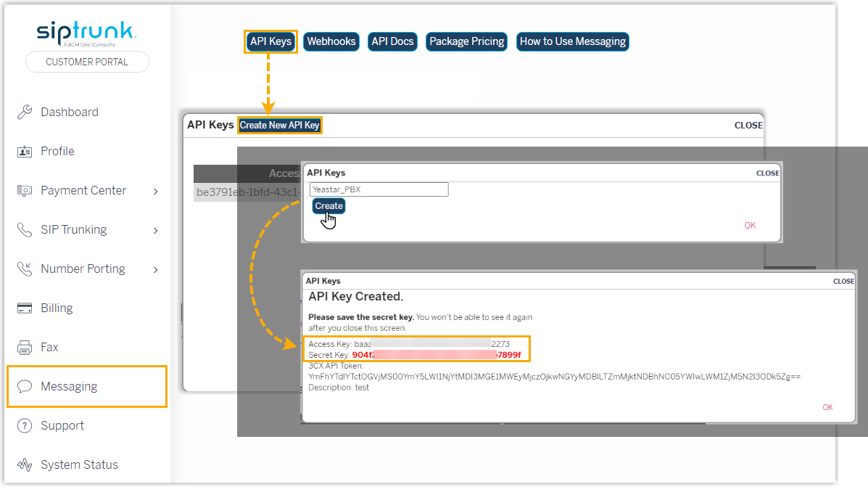Viewport: 868px width, 487px height.
Task: Click the Support question mark icon
Action: pyautogui.click(x=25, y=425)
